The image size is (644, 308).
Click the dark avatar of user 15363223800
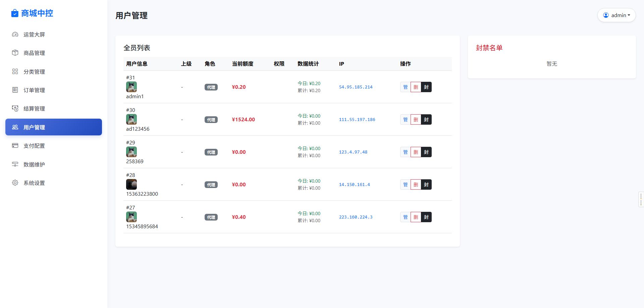(131, 184)
